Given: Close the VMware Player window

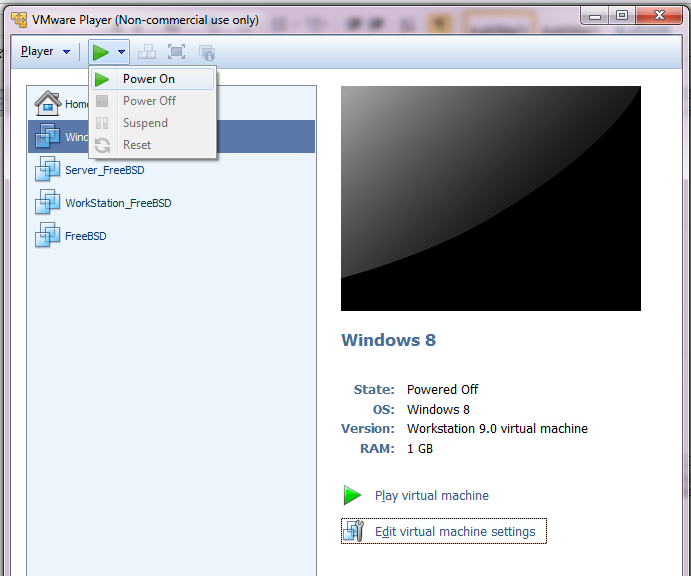Looking at the screenshot, I should click(x=659, y=16).
